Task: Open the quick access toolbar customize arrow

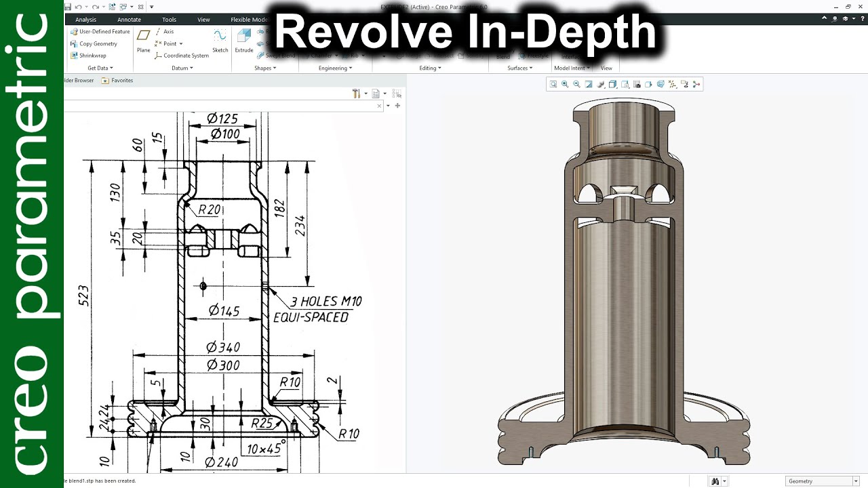Action: coord(151,7)
